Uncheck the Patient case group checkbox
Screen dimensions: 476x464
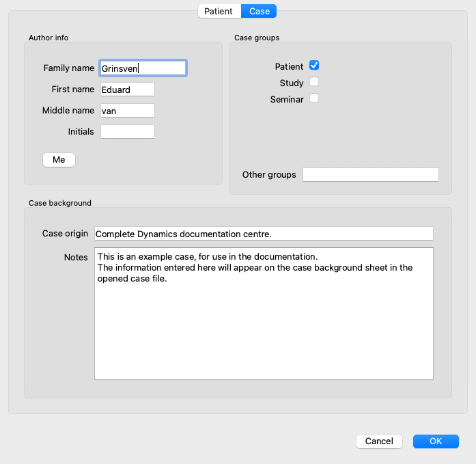coord(314,66)
